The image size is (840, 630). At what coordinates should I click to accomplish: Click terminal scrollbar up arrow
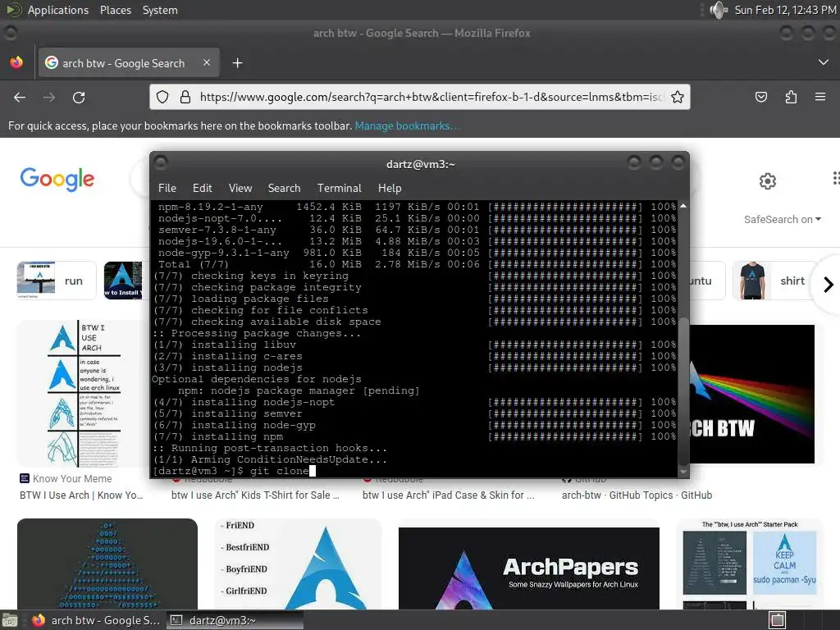(683, 206)
